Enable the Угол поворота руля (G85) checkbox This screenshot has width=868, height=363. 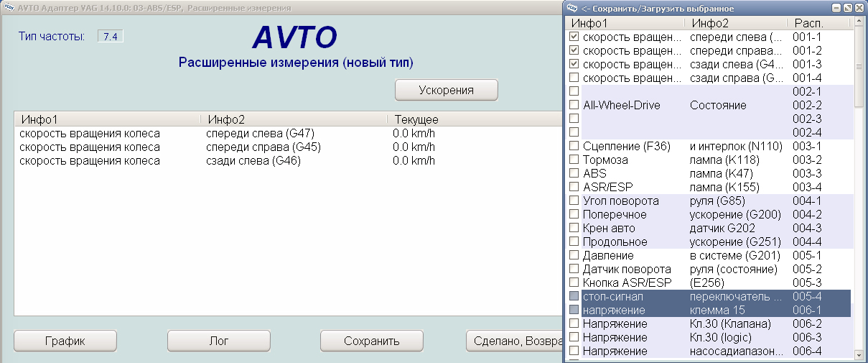click(574, 201)
